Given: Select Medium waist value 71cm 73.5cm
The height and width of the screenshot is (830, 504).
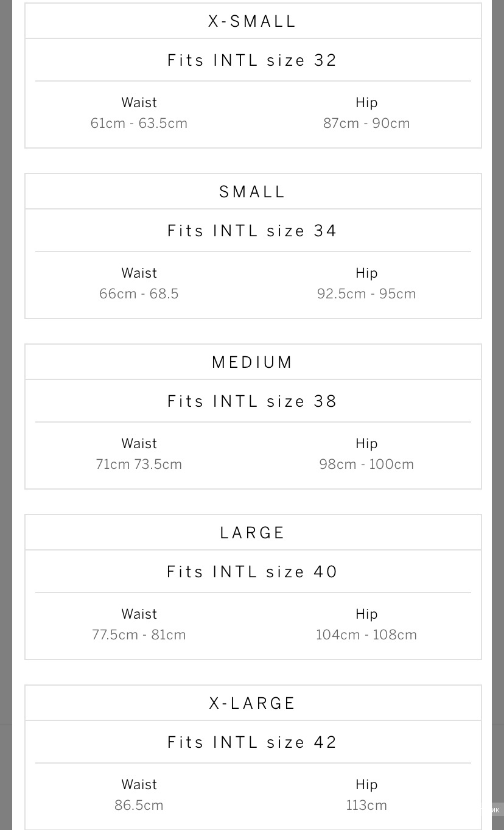Looking at the screenshot, I should point(139,464).
